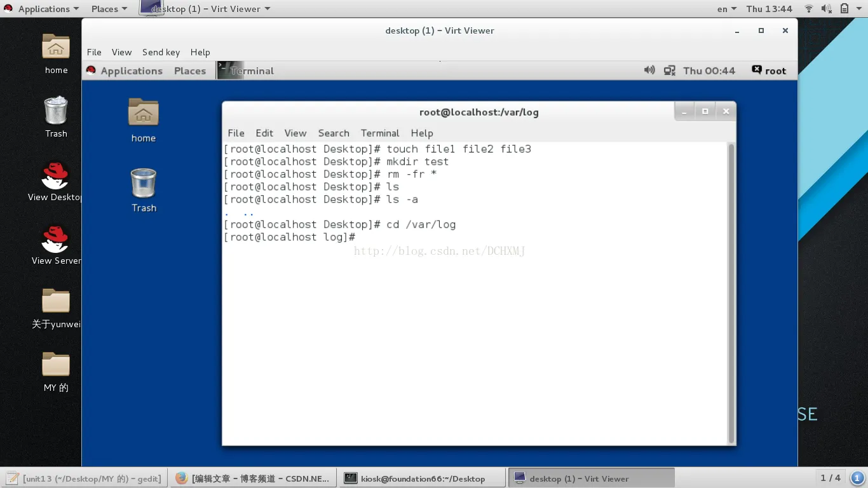Close the root@localhost terminal window
This screenshot has height=488, width=868.
726,112
